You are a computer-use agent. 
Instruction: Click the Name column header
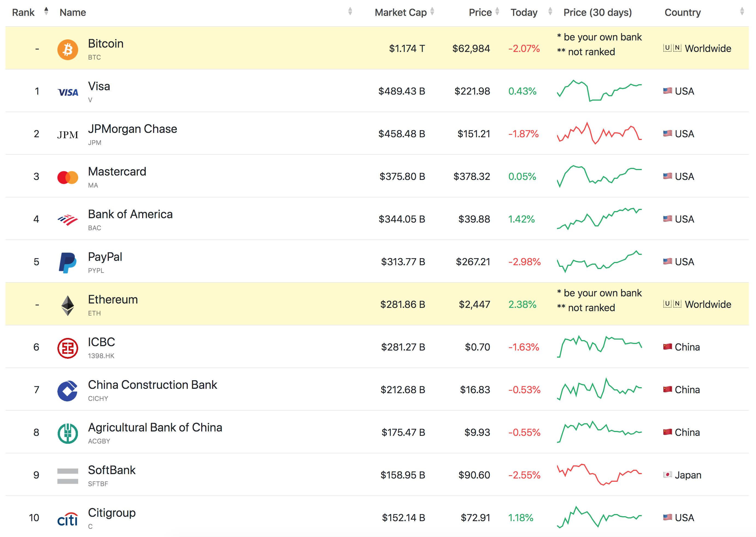tap(73, 13)
